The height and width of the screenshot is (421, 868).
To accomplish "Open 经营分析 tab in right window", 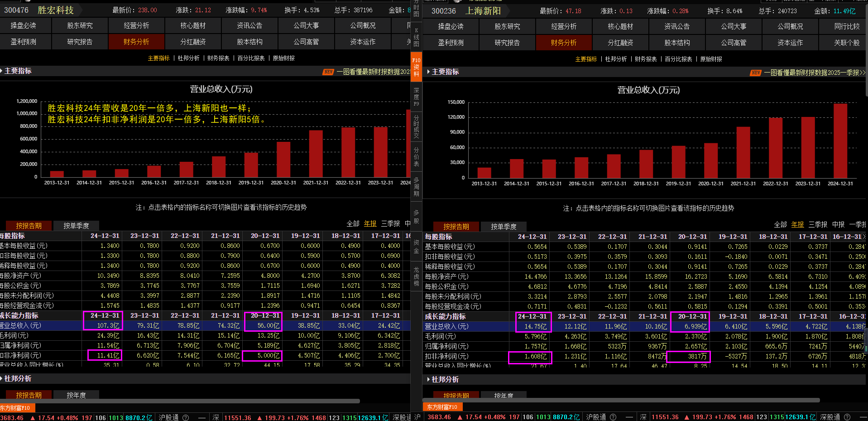I will pos(564,27).
